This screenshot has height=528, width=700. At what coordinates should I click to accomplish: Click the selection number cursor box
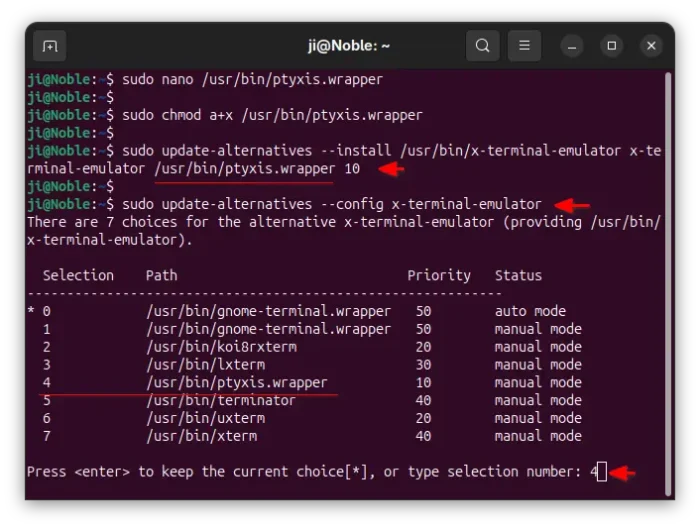coord(601,472)
